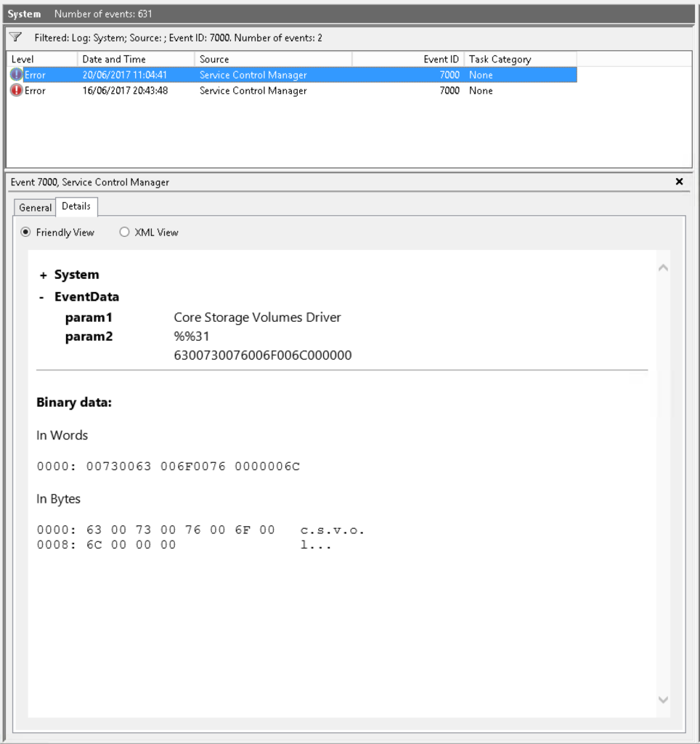Select the 16/06/2017 20:43:48 date cell
700x744 pixels.
[x=125, y=91]
